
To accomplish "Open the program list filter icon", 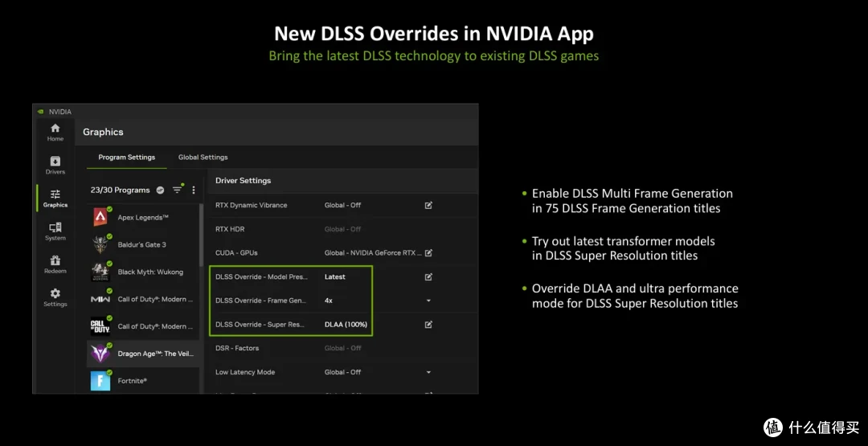I will pyautogui.click(x=177, y=190).
